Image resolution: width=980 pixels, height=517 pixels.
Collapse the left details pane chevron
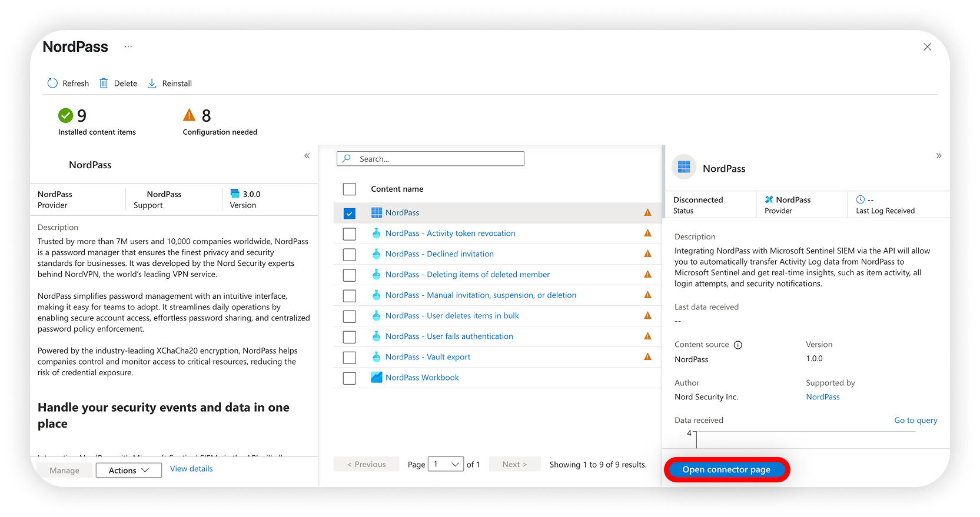307,156
